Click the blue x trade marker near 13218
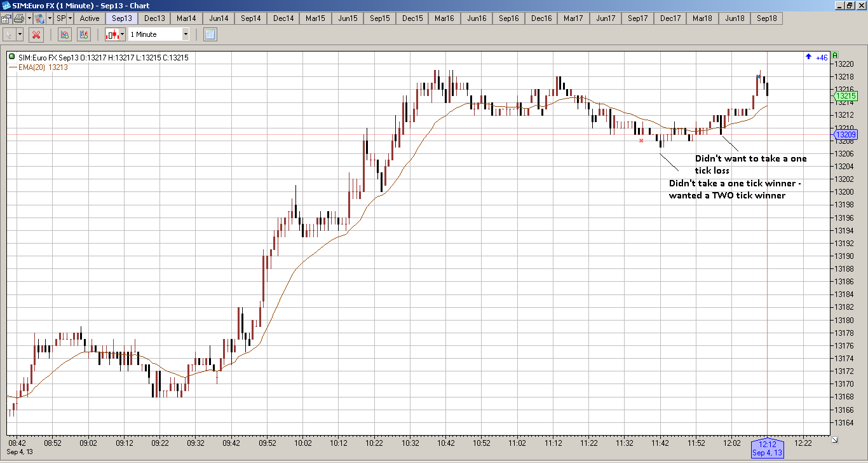This screenshot has width=868, height=463. point(758,77)
